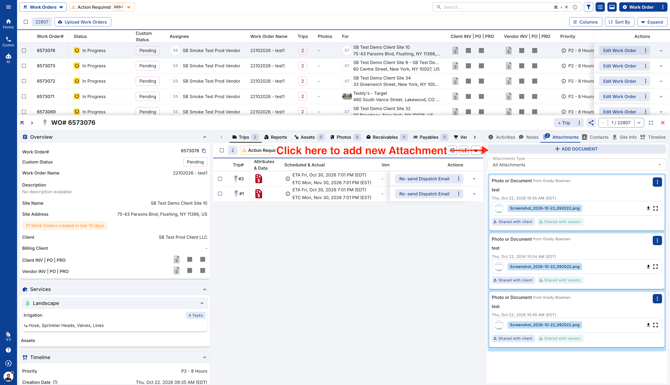The image size is (670, 385).
Task: Open the Trips tab
Action: click(245, 137)
